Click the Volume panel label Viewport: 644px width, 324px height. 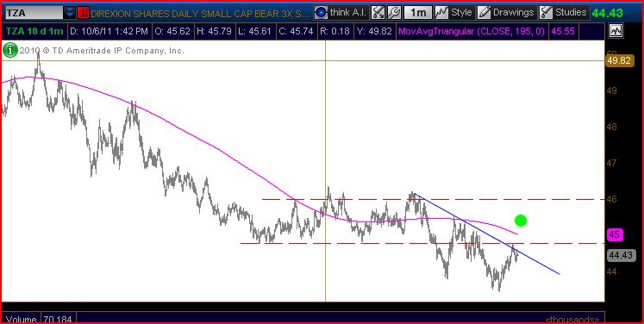click(x=20, y=319)
